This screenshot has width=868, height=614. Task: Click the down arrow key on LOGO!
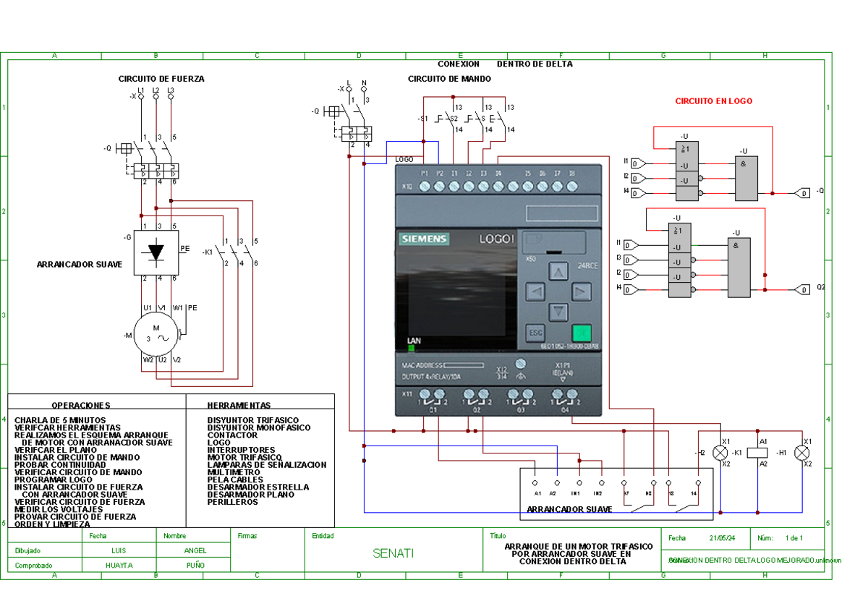(x=558, y=312)
